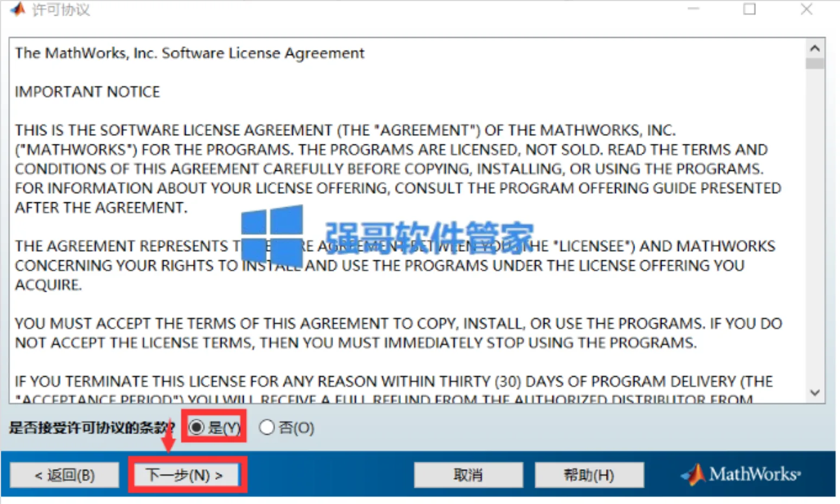
Task: Click the 'ACQUIRE.' text line
Action: click(x=48, y=285)
